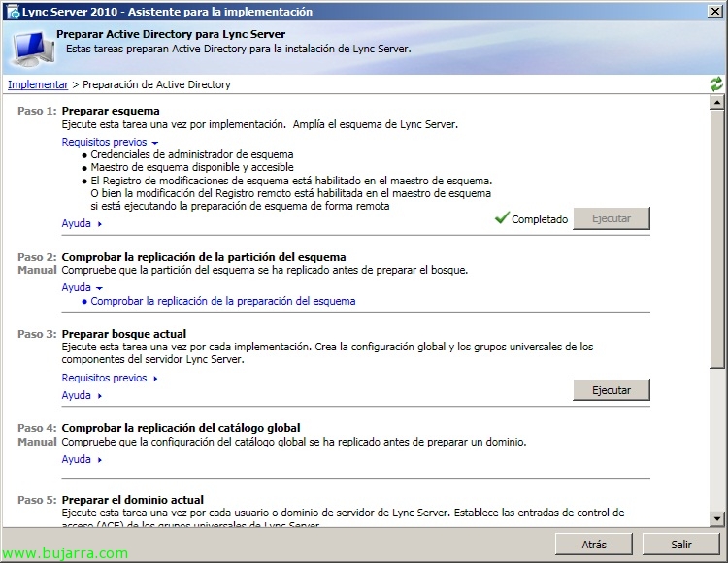
Task: Expand Ayuda under Paso 1
Action: [82, 223]
